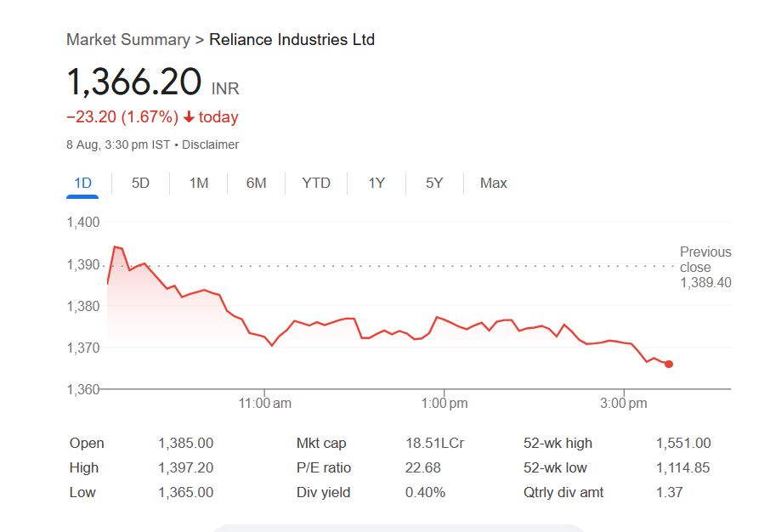
Task: Click the Market Summary breadcrumb link
Action: [127, 40]
